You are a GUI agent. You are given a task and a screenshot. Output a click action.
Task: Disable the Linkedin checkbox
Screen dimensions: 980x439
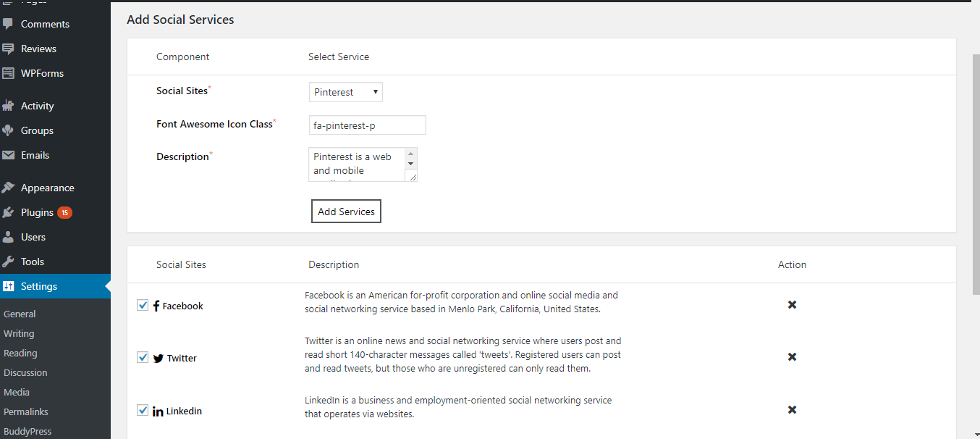[x=143, y=410]
